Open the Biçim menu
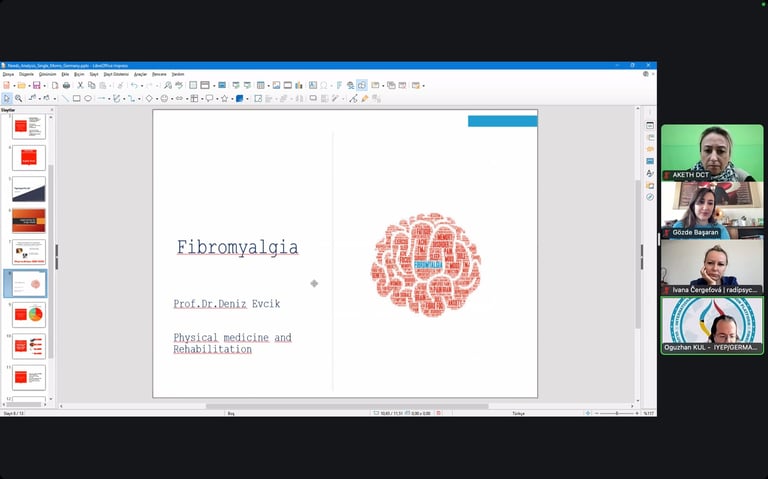 [x=79, y=74]
